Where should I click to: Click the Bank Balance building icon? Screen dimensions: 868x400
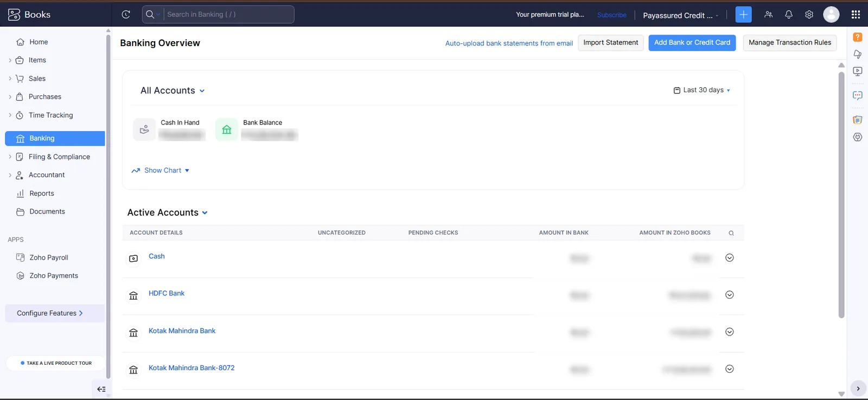pos(227,130)
